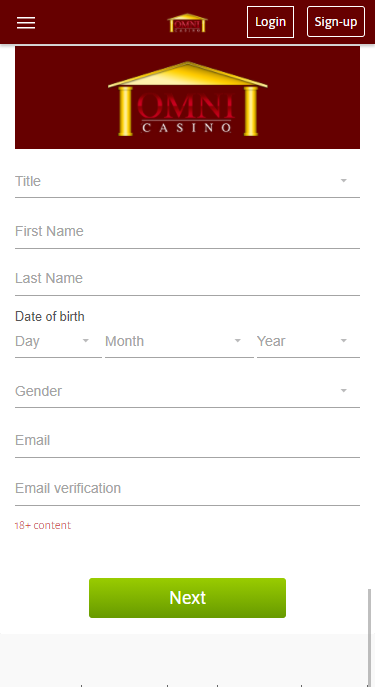Click the Gender dropdown arrow icon
Screen dimensions: 375x687
coord(344,391)
